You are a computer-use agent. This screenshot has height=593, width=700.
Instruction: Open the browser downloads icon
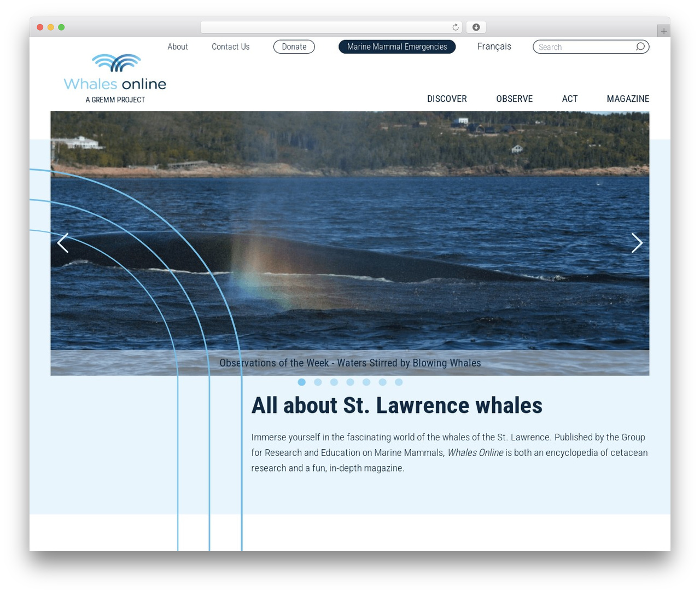[476, 27]
